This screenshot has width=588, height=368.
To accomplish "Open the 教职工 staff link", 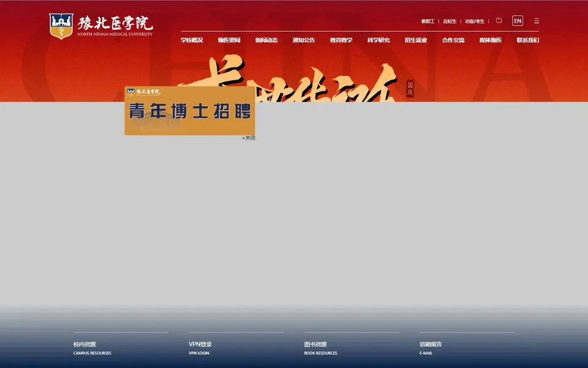I will (x=428, y=21).
